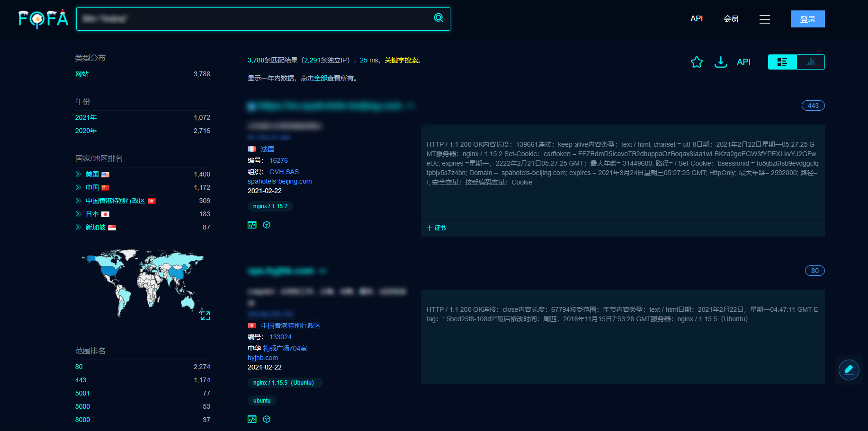Click the FOFA logo
Viewport: 868px width, 431px height.
(43, 19)
